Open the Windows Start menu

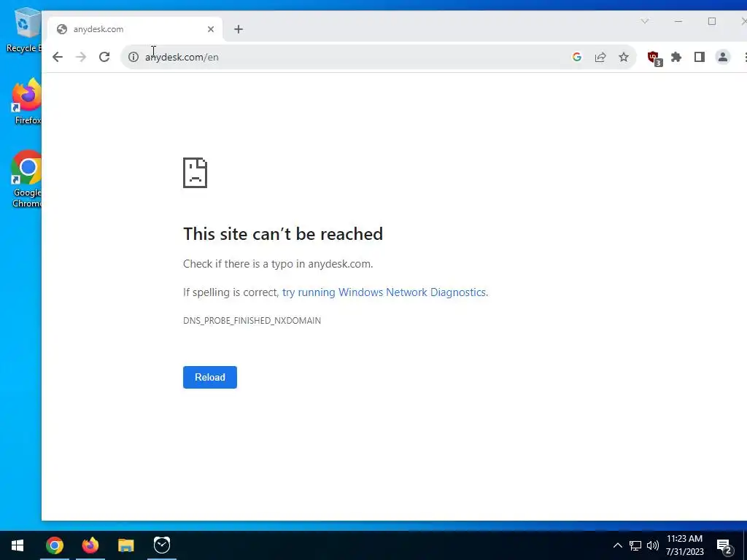[x=18, y=545]
